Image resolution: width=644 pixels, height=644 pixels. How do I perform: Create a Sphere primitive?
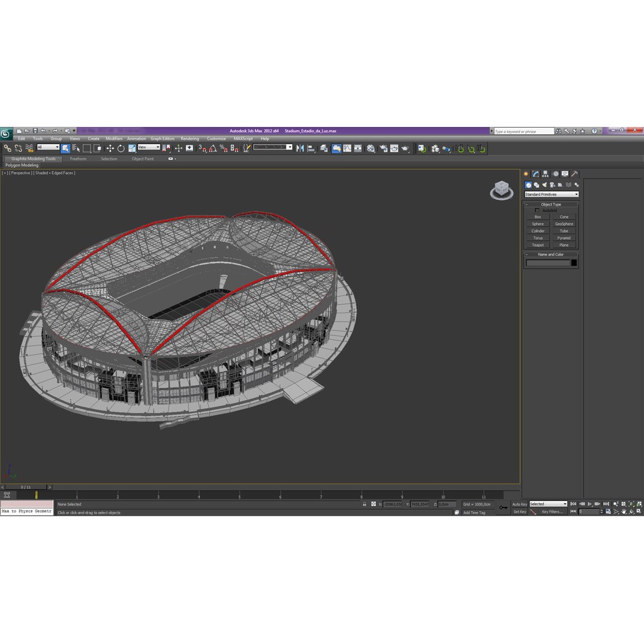[538, 224]
